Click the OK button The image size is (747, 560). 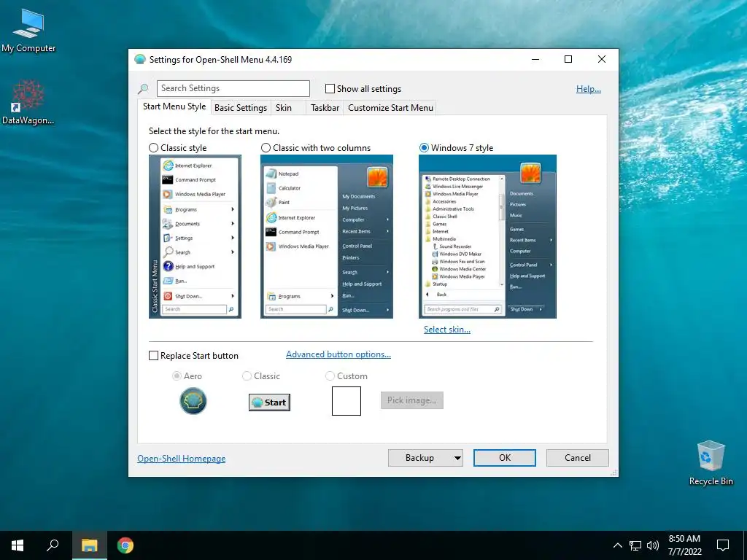(505, 458)
